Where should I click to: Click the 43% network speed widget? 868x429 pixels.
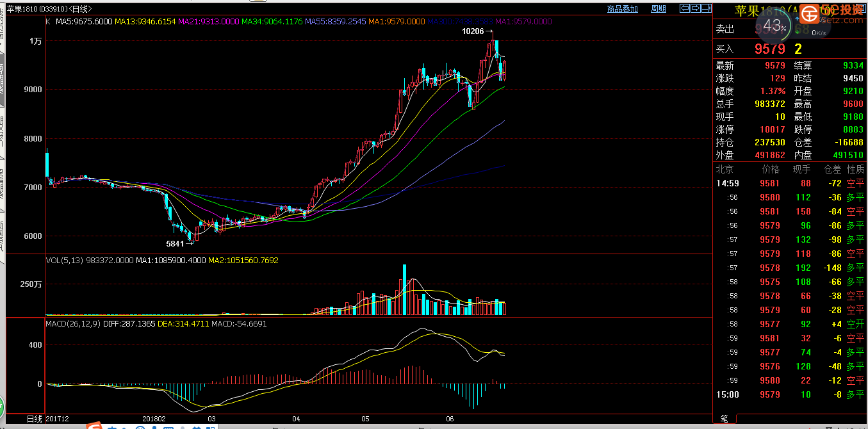(x=774, y=26)
